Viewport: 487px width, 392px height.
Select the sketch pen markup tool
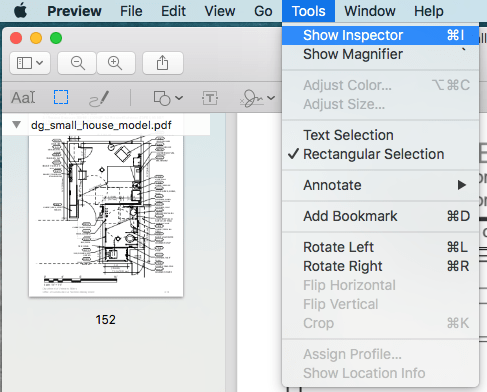point(99,98)
